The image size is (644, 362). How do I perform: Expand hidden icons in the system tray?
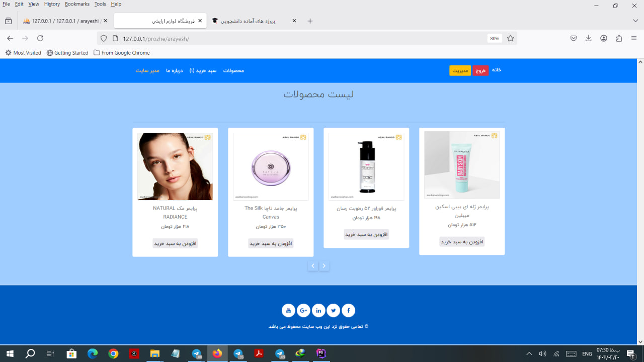click(x=529, y=353)
